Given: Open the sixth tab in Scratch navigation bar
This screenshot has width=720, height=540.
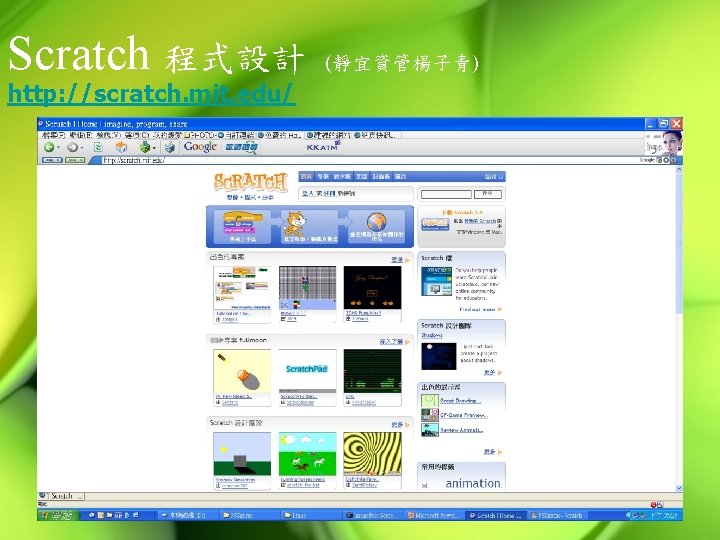Looking at the screenshot, I should [x=400, y=176].
